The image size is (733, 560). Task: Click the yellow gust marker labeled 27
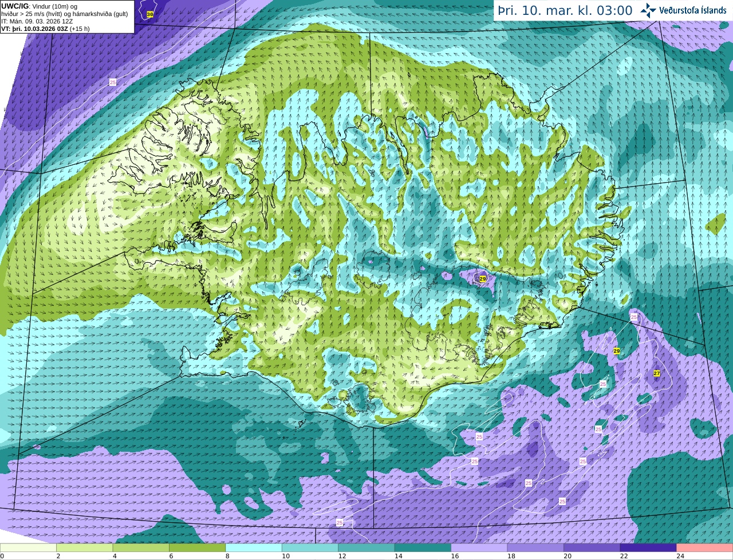click(x=657, y=373)
